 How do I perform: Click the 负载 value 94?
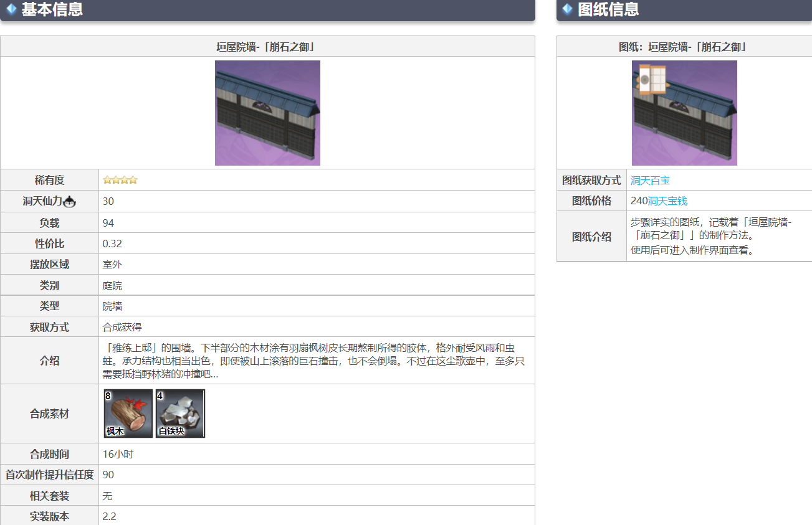[x=108, y=222]
